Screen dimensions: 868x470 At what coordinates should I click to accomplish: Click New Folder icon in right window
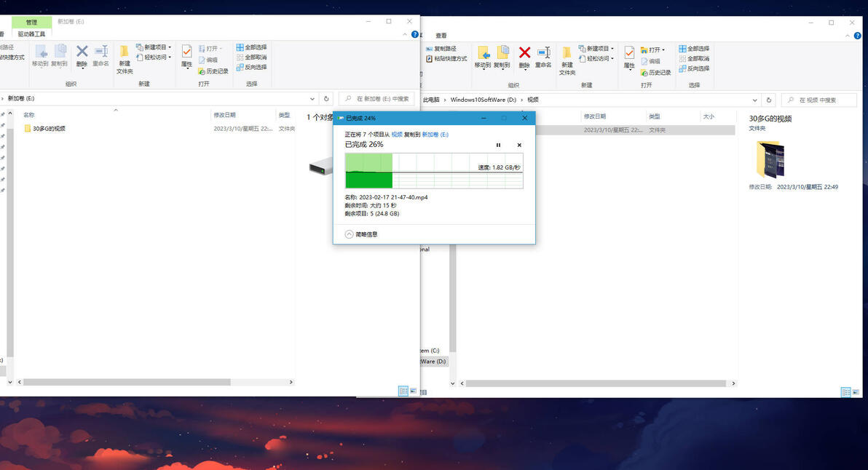pyautogui.click(x=567, y=61)
